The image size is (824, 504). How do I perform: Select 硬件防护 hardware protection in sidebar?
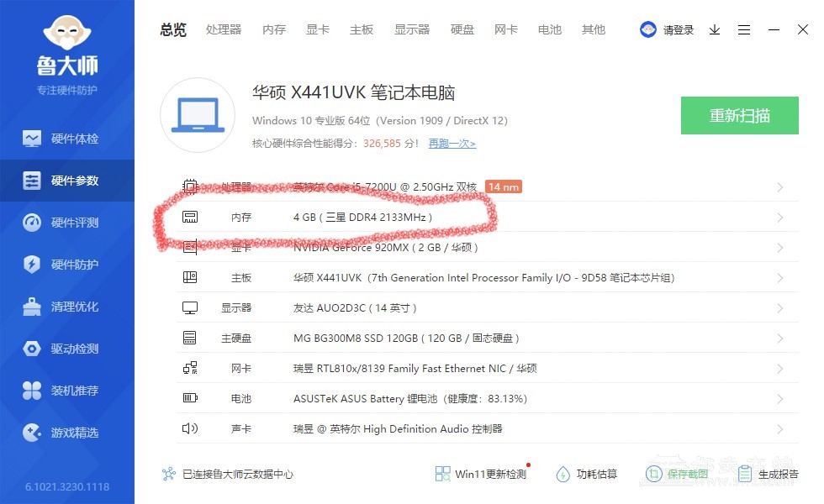[x=74, y=265]
